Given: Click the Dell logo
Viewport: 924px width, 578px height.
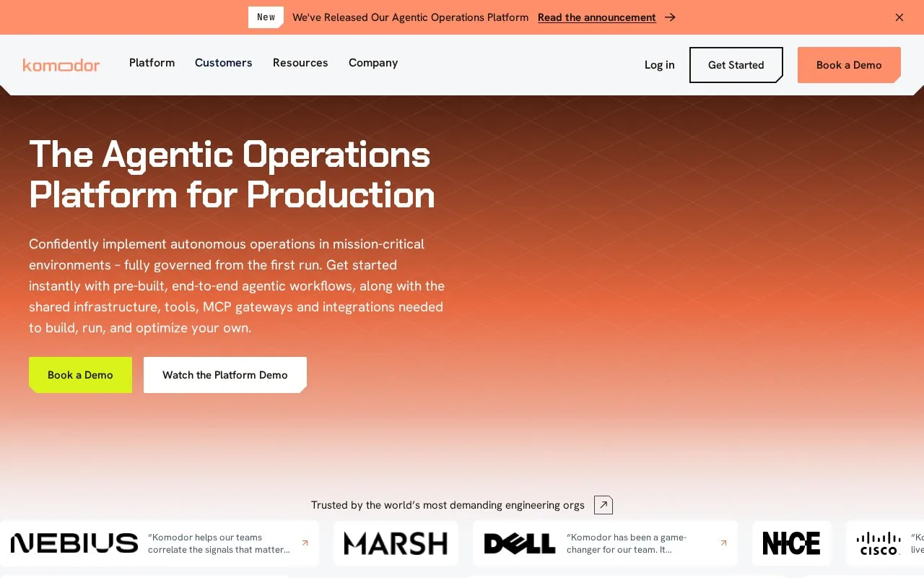Looking at the screenshot, I should coord(520,543).
